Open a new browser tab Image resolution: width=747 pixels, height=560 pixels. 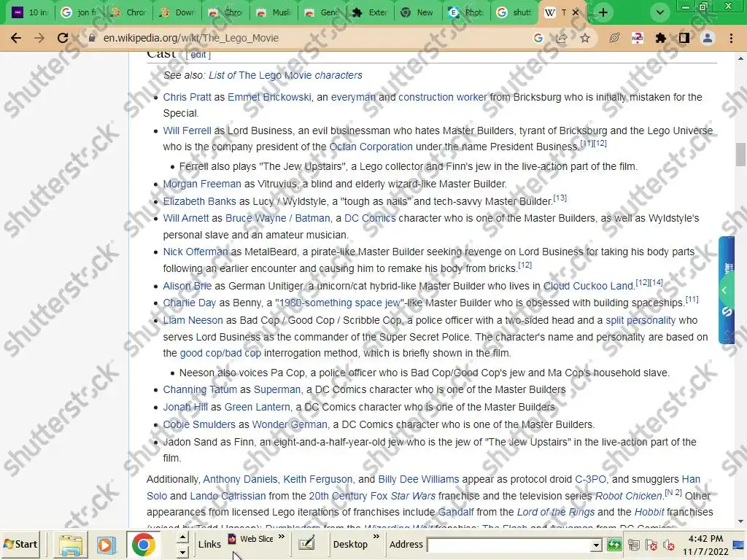click(603, 12)
